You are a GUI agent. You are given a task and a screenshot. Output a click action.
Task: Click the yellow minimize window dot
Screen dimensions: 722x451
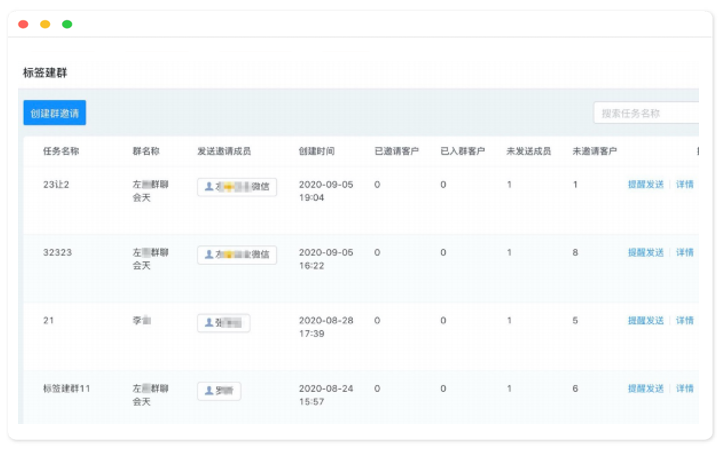tap(45, 24)
